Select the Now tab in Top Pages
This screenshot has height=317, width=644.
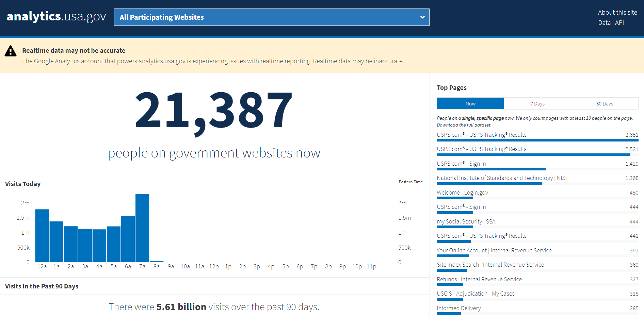click(x=470, y=103)
